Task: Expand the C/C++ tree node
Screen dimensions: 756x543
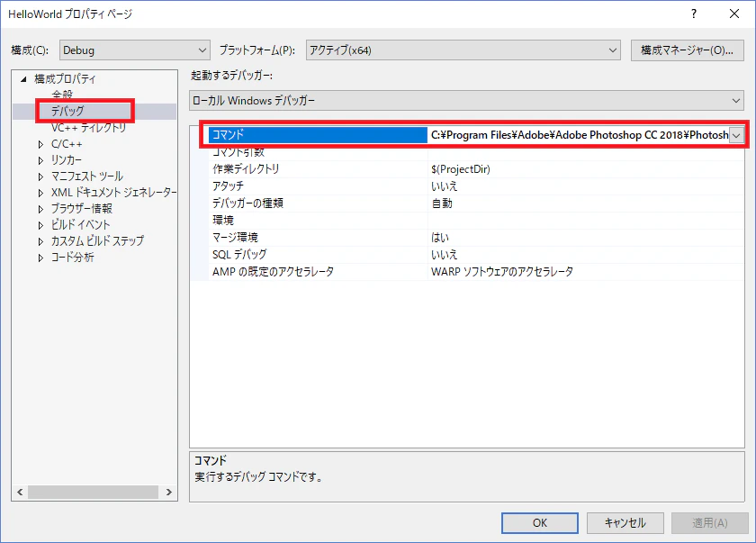Action: click(40, 144)
